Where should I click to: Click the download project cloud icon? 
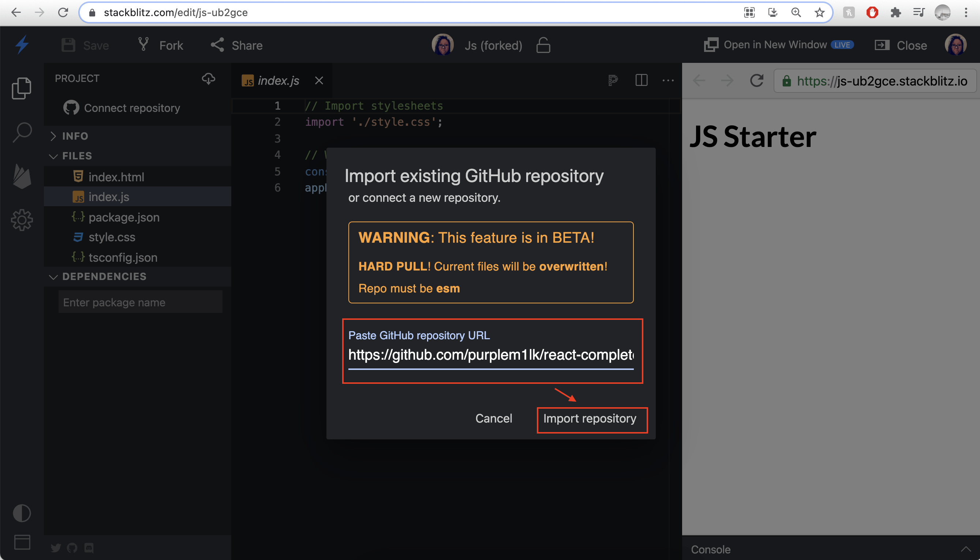pos(208,79)
